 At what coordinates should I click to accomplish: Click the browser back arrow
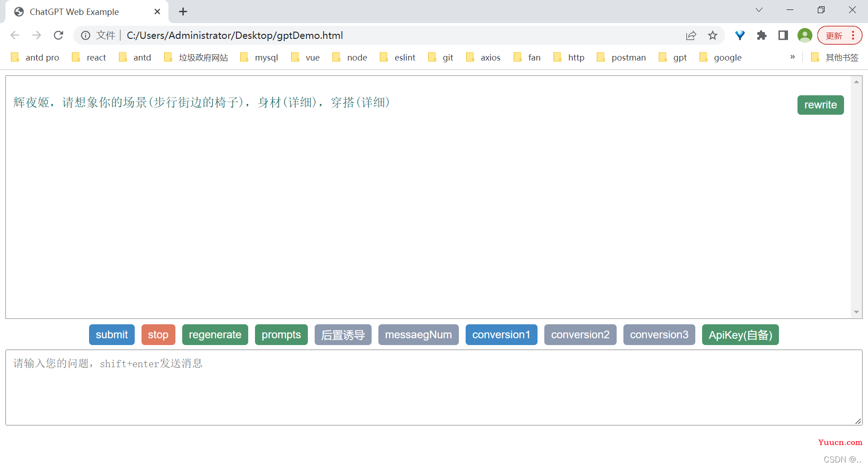point(15,35)
